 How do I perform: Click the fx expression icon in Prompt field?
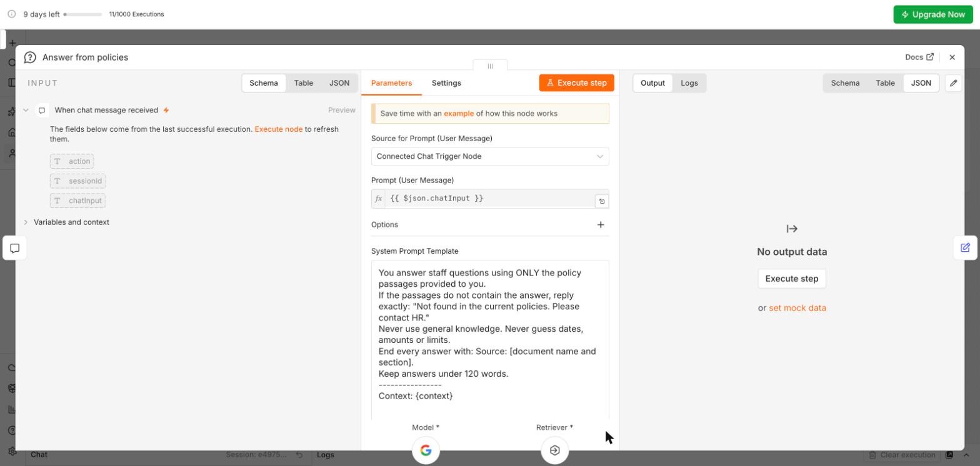[378, 199]
